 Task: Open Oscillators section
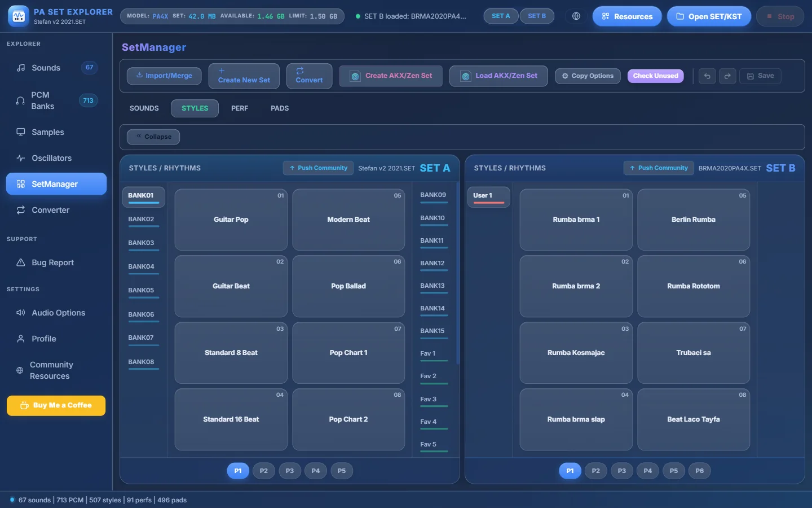pos(56,158)
